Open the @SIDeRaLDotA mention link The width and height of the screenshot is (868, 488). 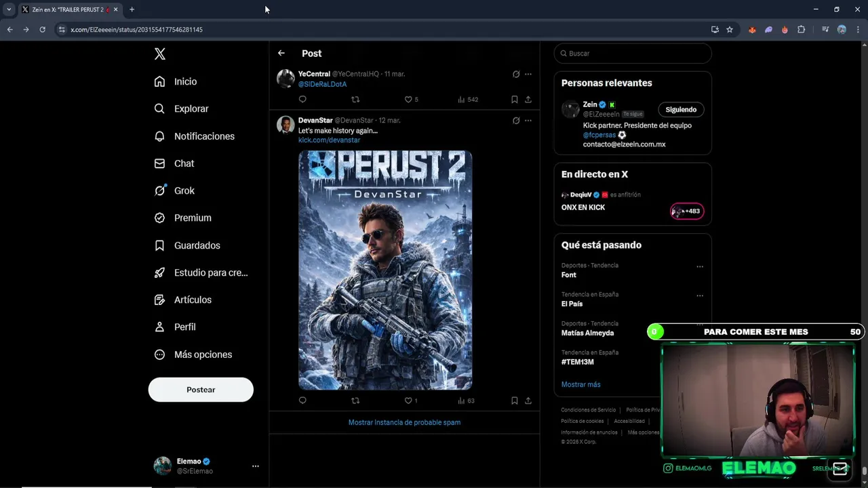click(322, 84)
